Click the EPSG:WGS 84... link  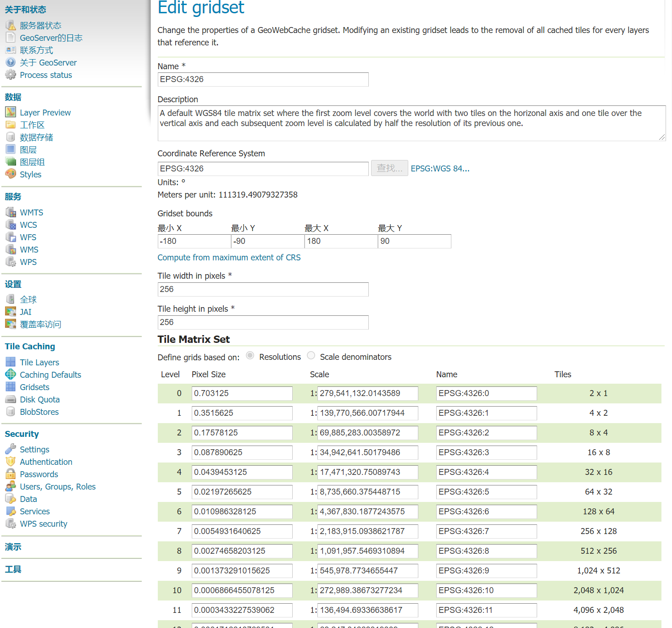click(x=439, y=169)
